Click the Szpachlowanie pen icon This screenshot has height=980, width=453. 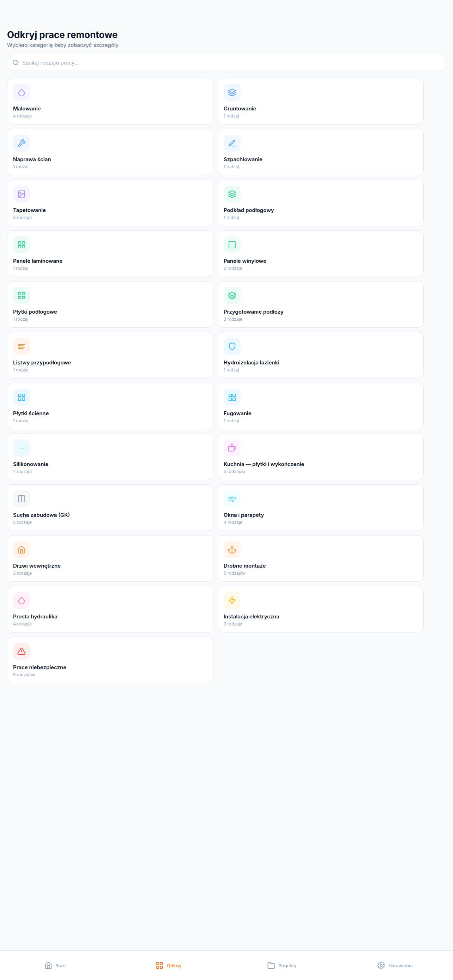pos(232,143)
